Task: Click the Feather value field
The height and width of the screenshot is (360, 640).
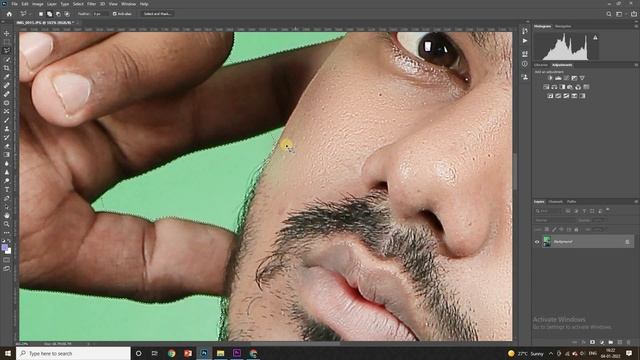Action: click(x=99, y=14)
